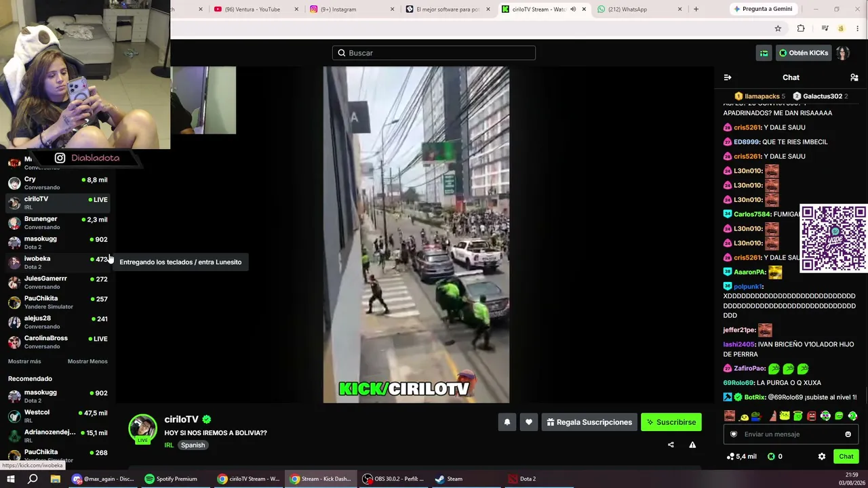Open the IRL category link
868x488 pixels.
point(169,445)
